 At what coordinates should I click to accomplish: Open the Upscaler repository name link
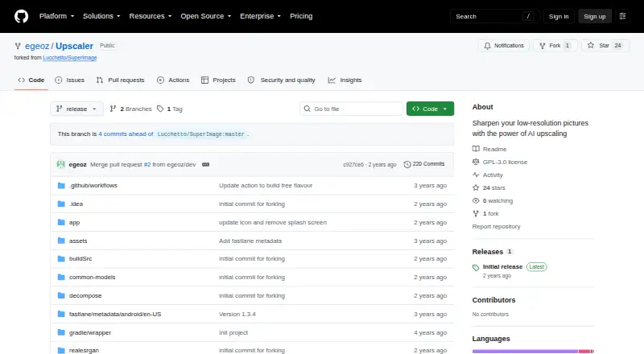tap(74, 46)
